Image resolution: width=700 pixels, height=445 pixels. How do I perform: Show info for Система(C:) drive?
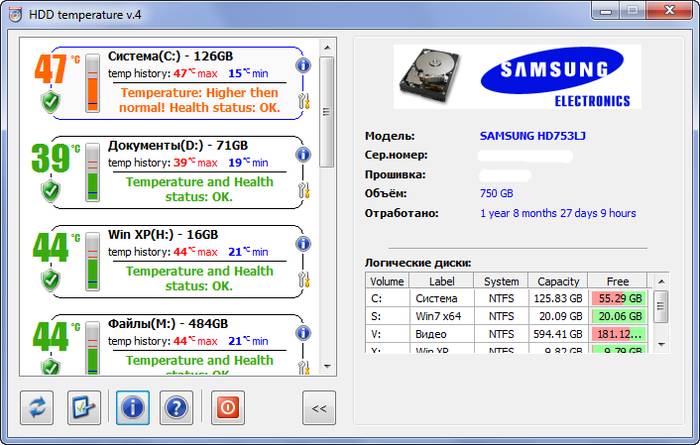[x=304, y=65]
